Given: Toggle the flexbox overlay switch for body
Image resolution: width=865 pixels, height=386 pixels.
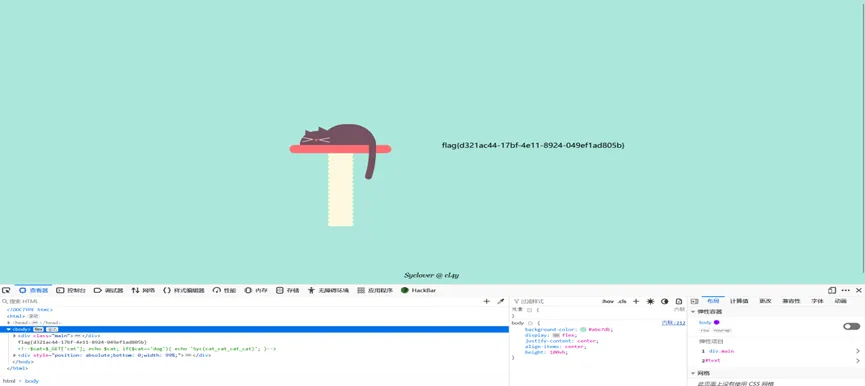Looking at the screenshot, I should pyautogui.click(x=851, y=326).
